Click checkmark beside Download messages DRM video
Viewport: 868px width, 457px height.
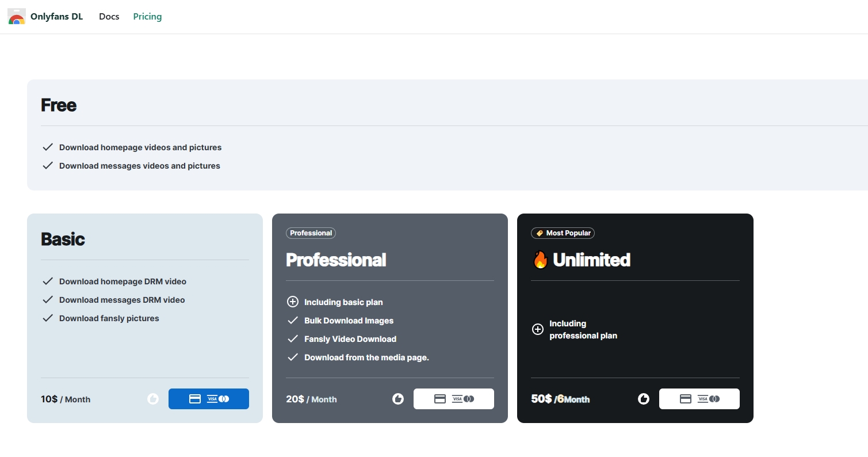tap(48, 300)
